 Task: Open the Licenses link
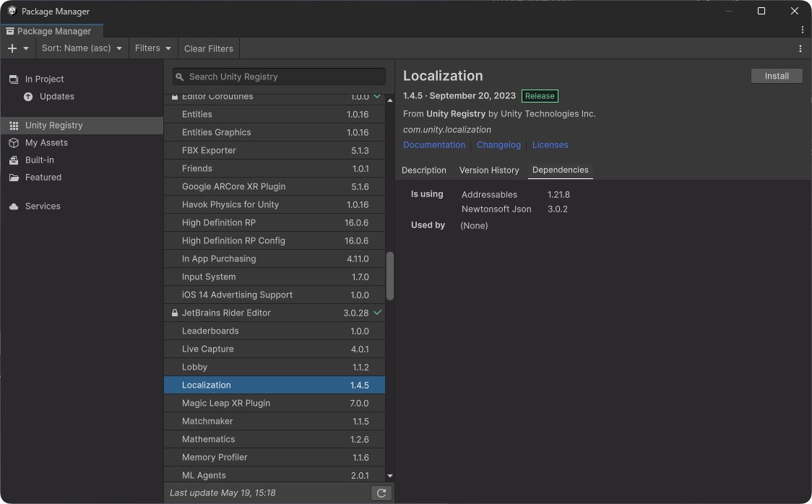pos(550,145)
